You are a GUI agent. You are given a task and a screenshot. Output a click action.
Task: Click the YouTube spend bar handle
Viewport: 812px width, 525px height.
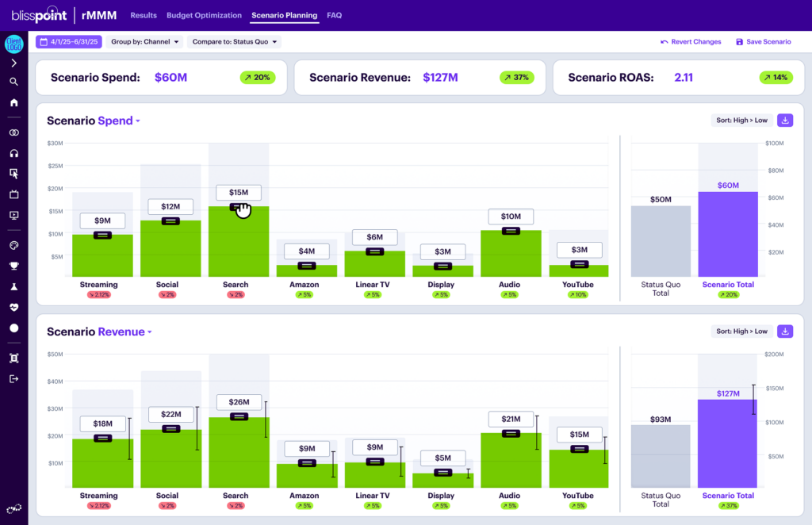tap(580, 265)
